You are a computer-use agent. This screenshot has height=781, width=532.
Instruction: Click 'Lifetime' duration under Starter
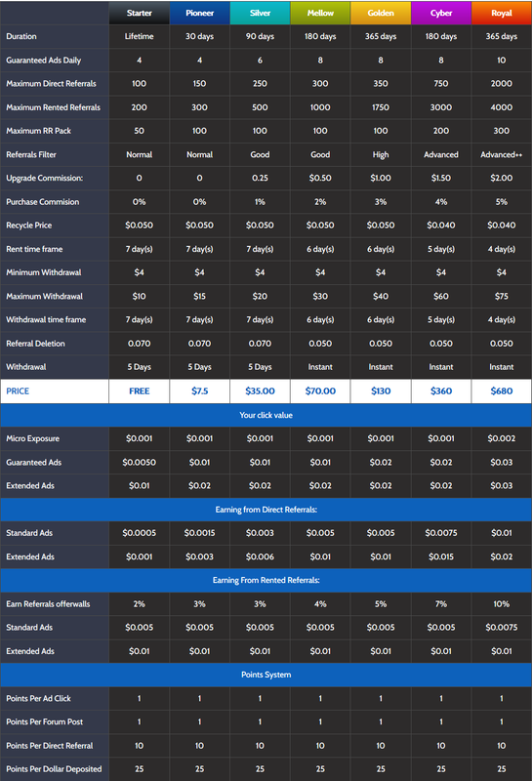139,36
